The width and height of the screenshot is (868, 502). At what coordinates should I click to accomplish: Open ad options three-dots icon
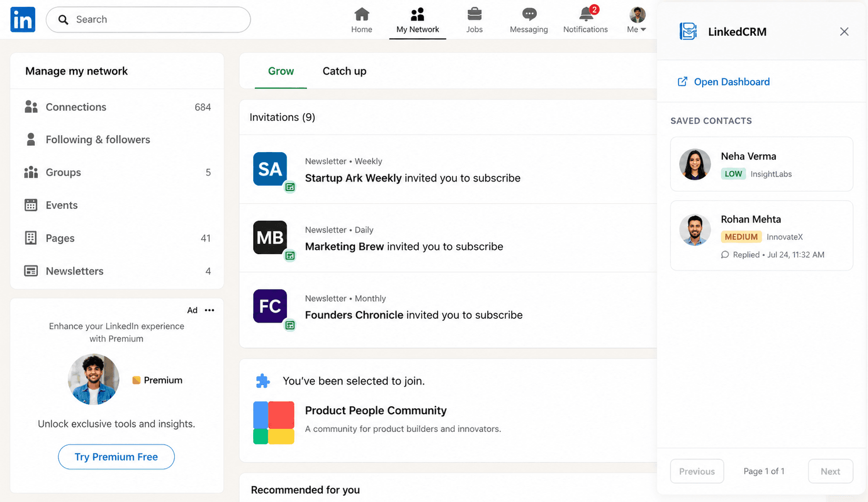[x=209, y=310]
